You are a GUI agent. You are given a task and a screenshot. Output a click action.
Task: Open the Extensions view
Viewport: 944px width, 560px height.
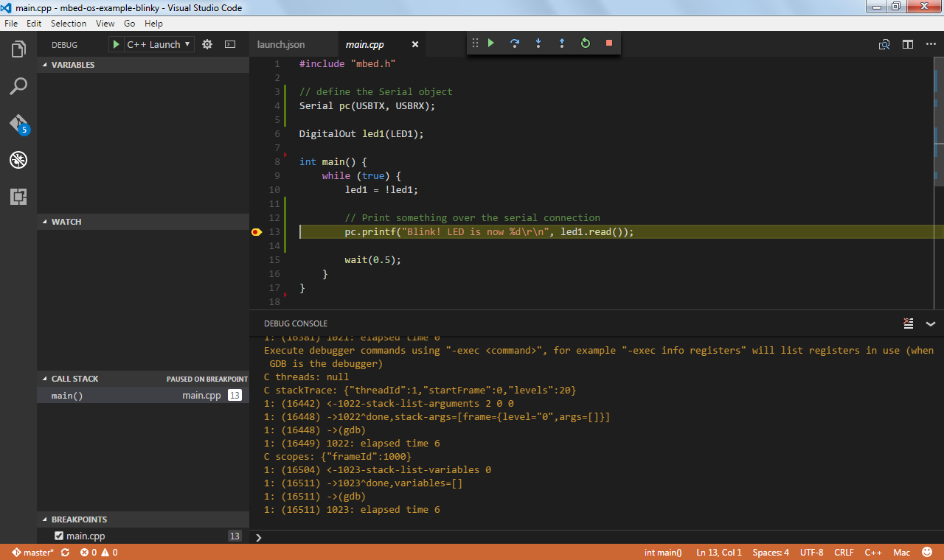(18, 197)
